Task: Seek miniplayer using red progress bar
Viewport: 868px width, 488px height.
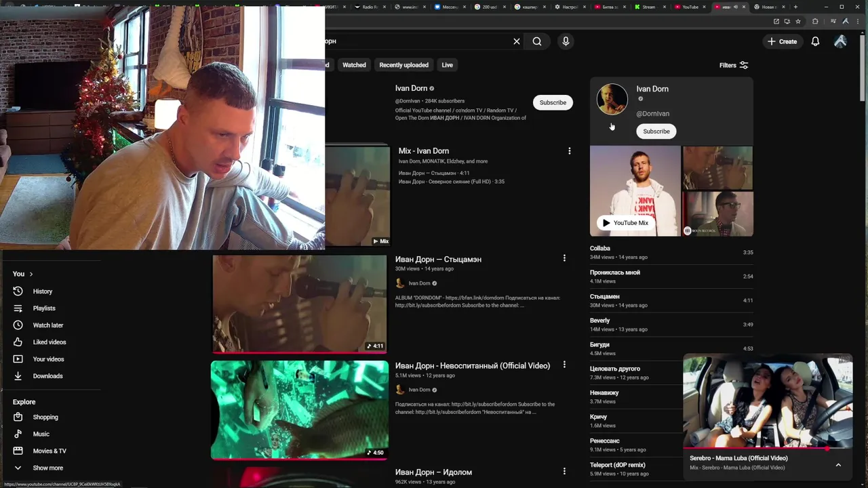Action: point(767,449)
